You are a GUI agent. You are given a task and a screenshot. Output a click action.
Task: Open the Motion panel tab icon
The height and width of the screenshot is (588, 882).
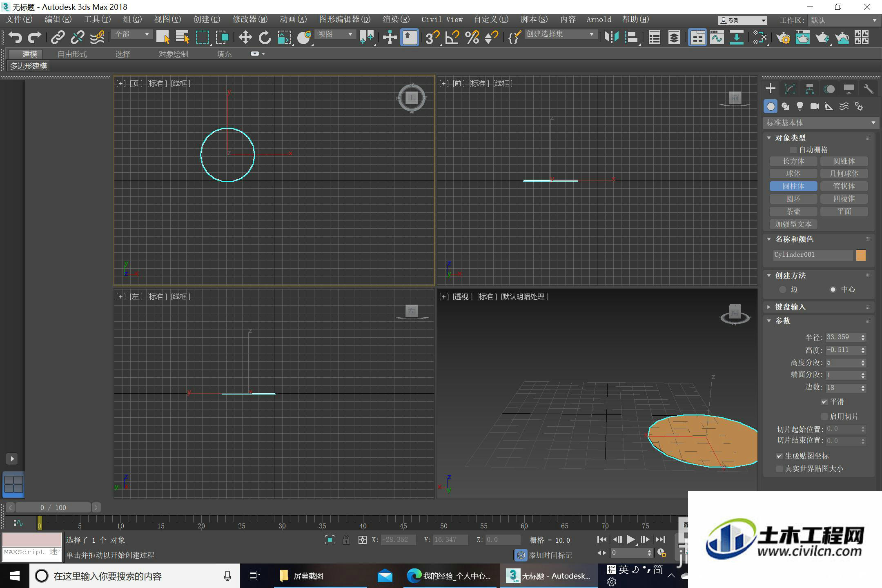coord(829,89)
